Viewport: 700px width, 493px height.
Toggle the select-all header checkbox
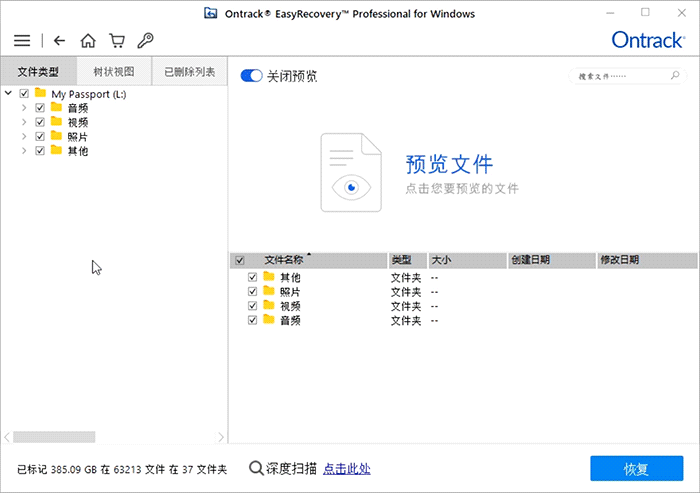(x=239, y=260)
